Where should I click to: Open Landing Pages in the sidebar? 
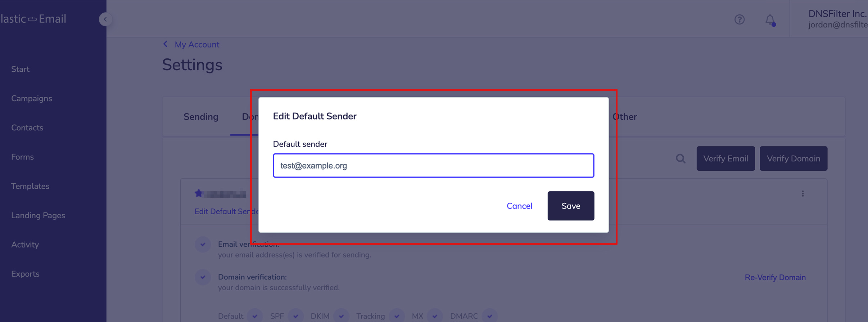[x=38, y=215]
